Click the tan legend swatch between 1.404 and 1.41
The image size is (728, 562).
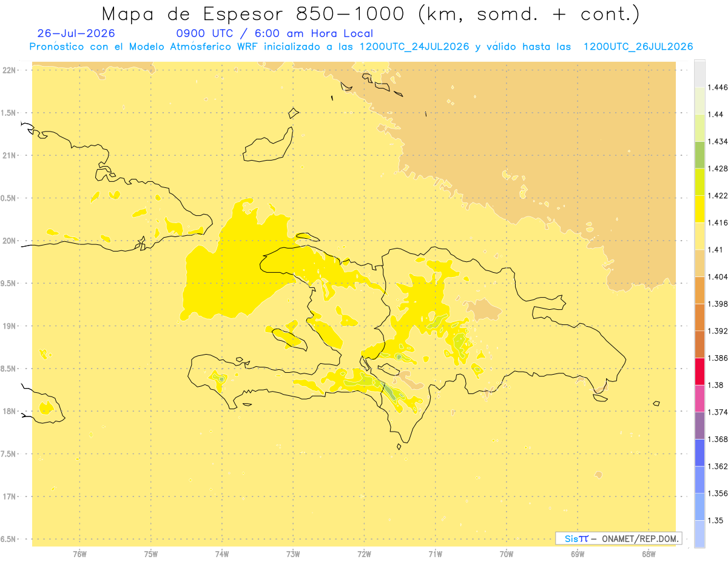[699, 263]
